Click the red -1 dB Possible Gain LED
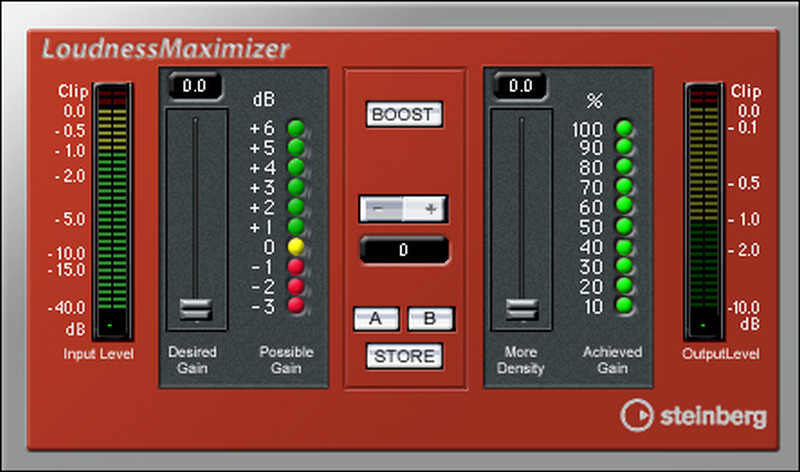800x472 pixels. click(x=296, y=267)
